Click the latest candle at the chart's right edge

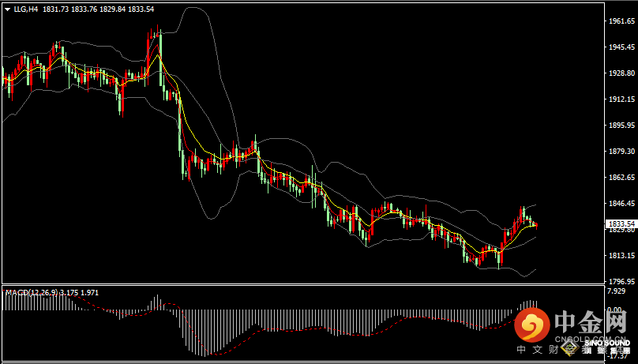(x=536, y=225)
